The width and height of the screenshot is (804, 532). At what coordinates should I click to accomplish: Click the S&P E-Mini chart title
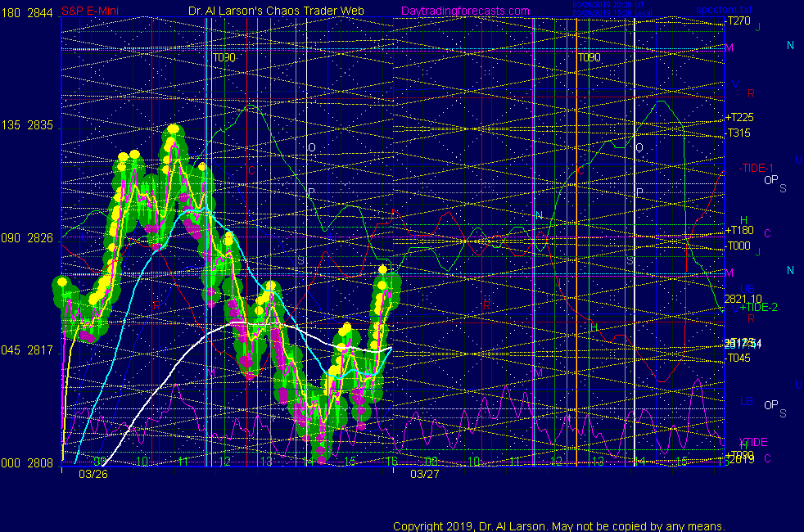pyautogui.click(x=90, y=11)
